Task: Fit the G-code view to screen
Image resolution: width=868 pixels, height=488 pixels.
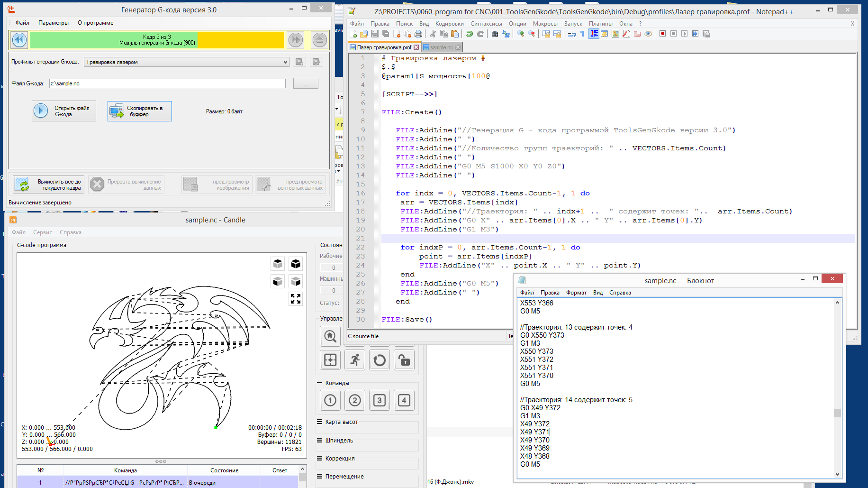Action: [x=296, y=299]
